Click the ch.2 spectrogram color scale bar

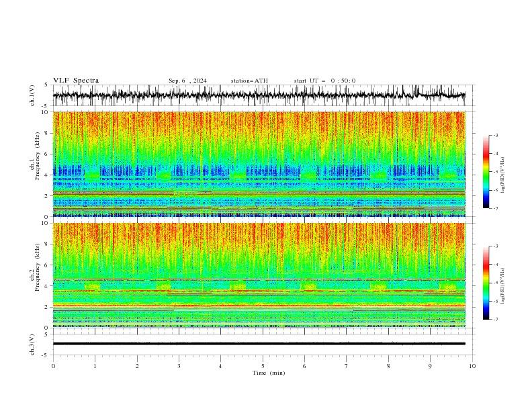(x=486, y=283)
